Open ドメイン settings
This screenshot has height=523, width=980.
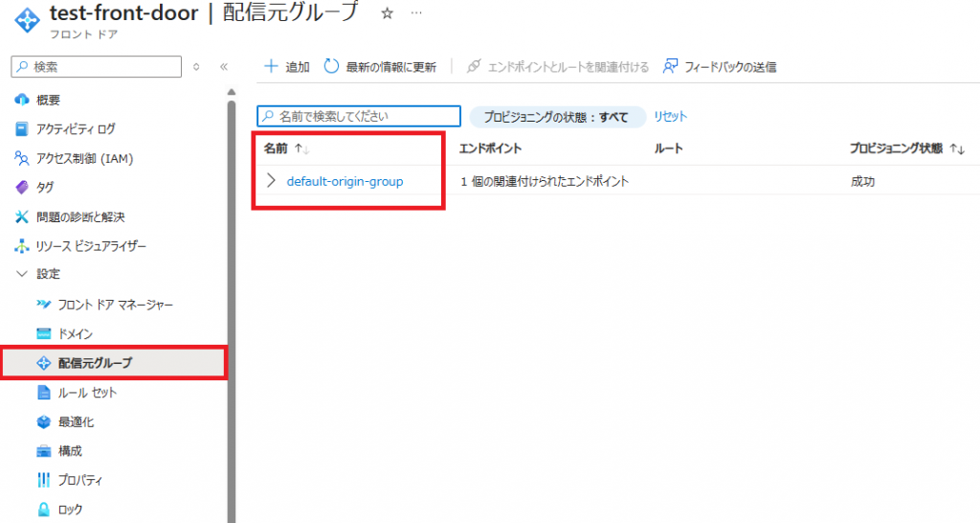76,333
